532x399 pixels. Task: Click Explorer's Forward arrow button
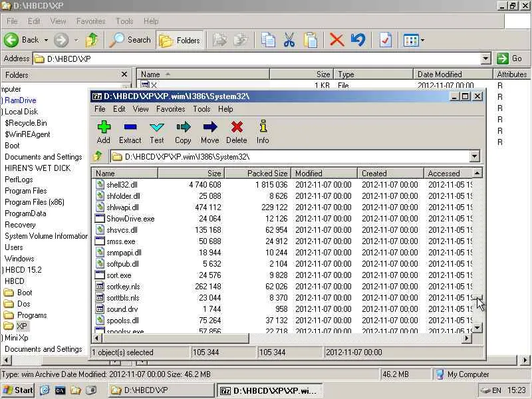(61, 40)
